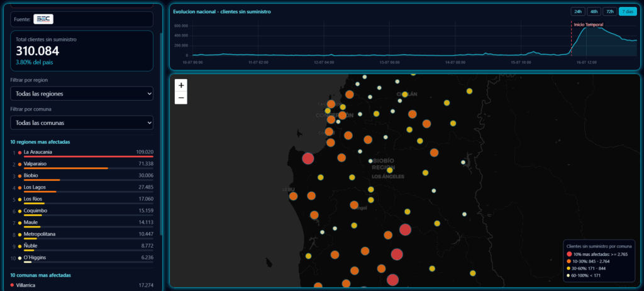Click the red dot beside La Araucania
The image size is (644, 291).
click(19, 152)
